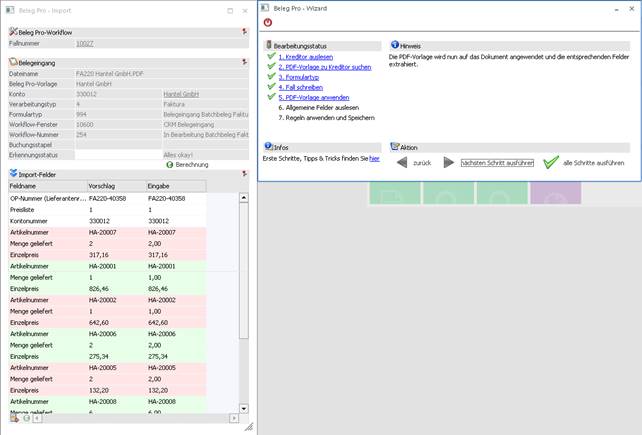The width and height of the screenshot is (642, 435).
Task: Click the forward arrow for next step
Action: pos(449,162)
